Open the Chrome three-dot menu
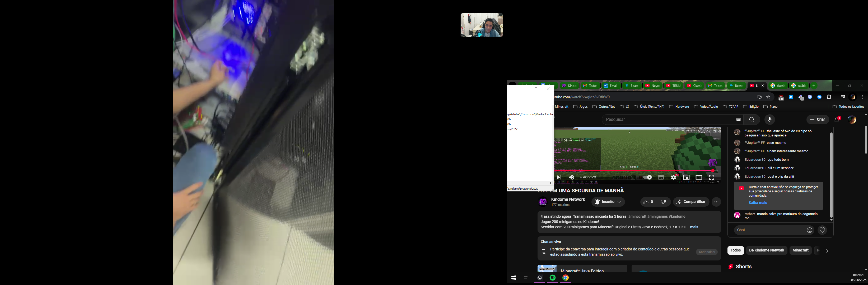 click(862, 97)
